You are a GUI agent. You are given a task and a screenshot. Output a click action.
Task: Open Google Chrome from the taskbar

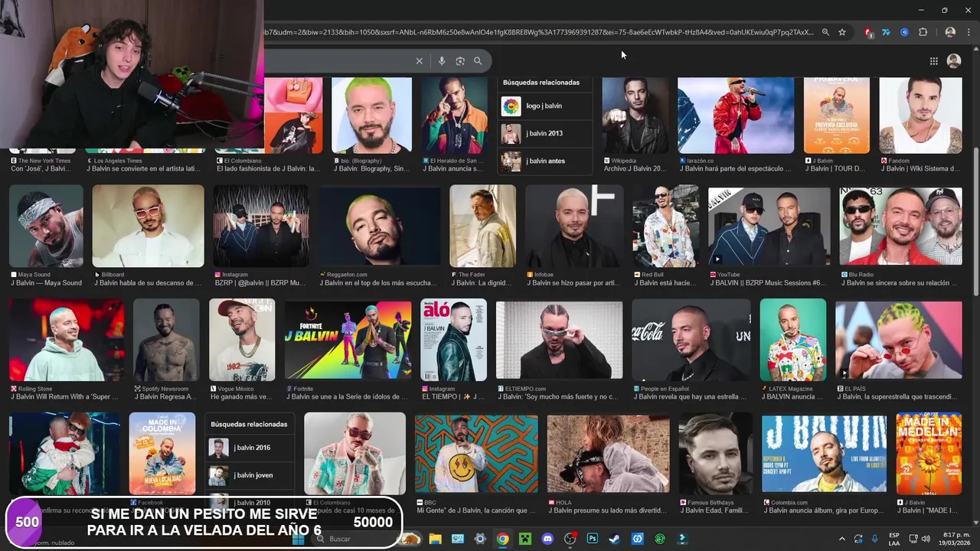[502, 539]
